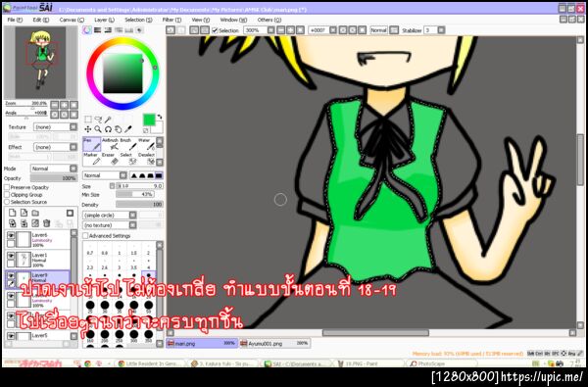The width and height of the screenshot is (588, 387).
Task: Click the canvas horizontal scrollbar
Action: (x=375, y=333)
